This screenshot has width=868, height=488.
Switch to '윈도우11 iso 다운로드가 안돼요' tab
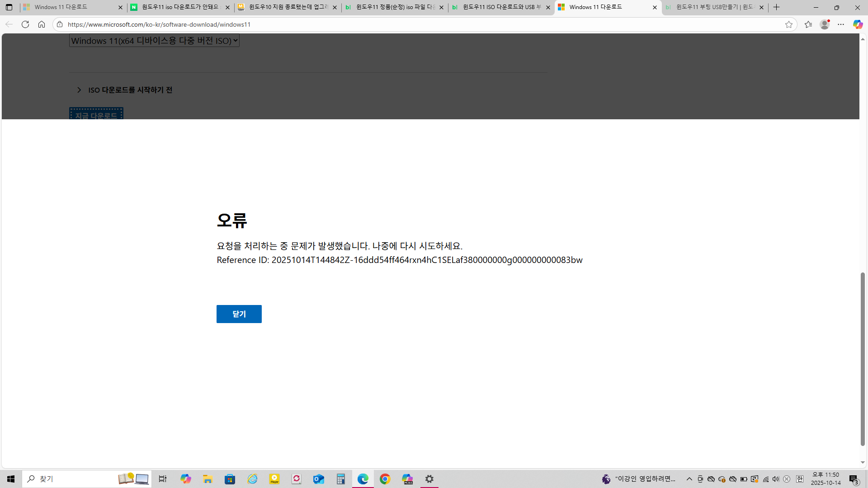click(x=180, y=7)
